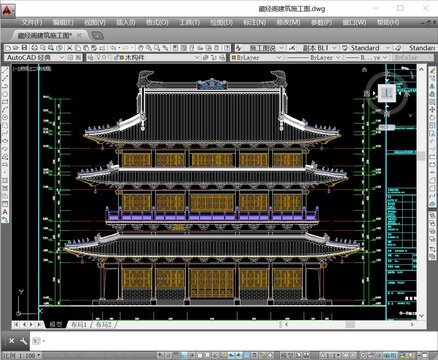Select the 模型 model tab
This screenshot has height=360, width=438.
(x=56, y=324)
